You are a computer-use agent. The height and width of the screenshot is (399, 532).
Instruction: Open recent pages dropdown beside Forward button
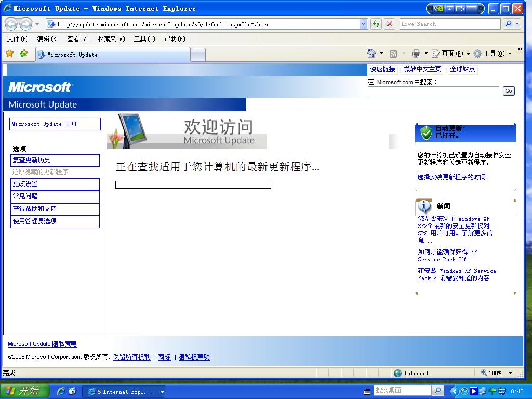(37, 24)
